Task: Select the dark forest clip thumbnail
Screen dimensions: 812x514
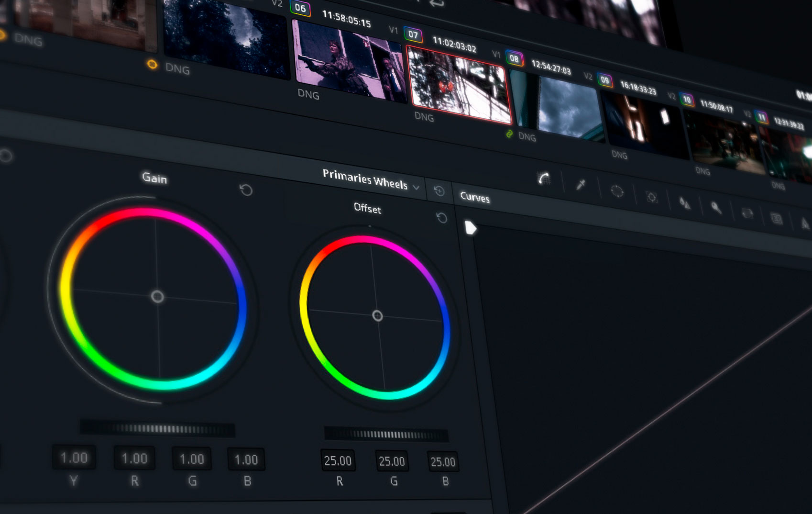Action: point(226,38)
